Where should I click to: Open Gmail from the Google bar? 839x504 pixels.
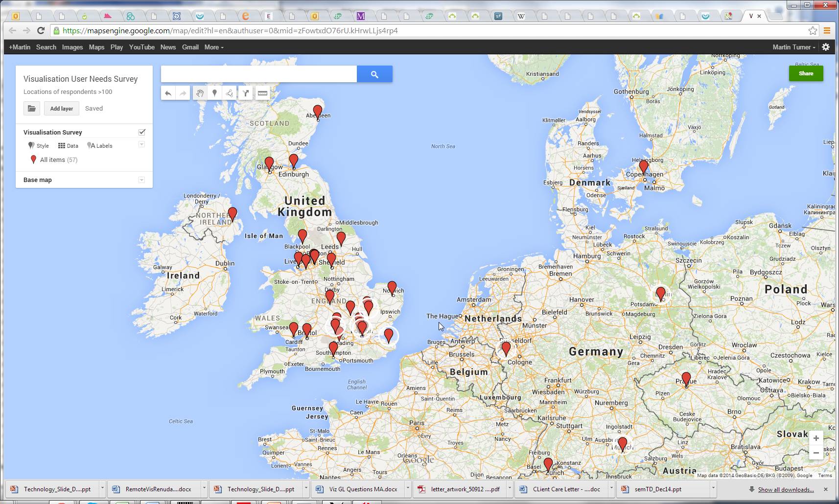pos(190,47)
